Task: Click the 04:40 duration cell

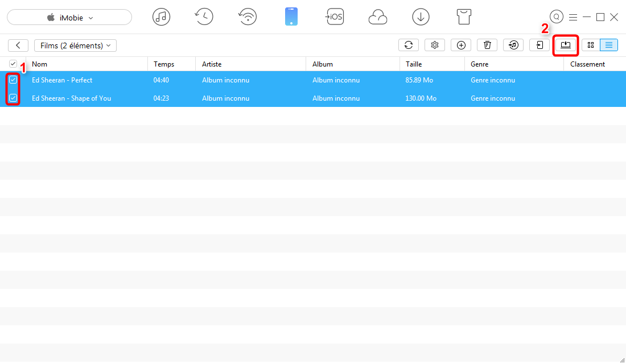Action: [x=161, y=80]
